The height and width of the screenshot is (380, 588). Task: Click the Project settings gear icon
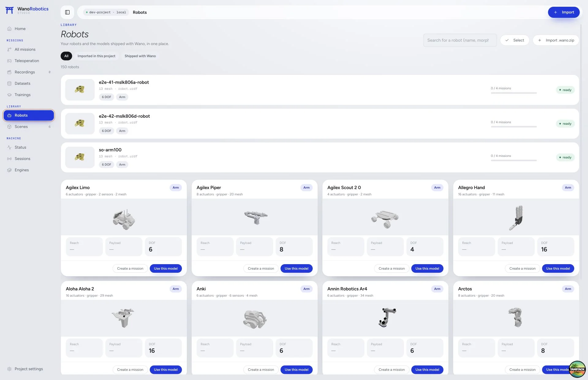(9, 369)
